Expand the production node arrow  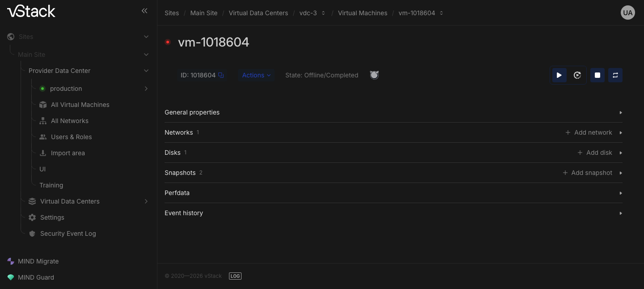pos(146,89)
